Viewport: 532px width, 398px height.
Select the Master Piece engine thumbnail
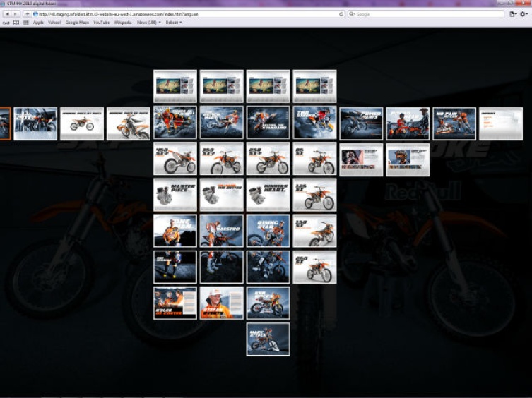175,195
